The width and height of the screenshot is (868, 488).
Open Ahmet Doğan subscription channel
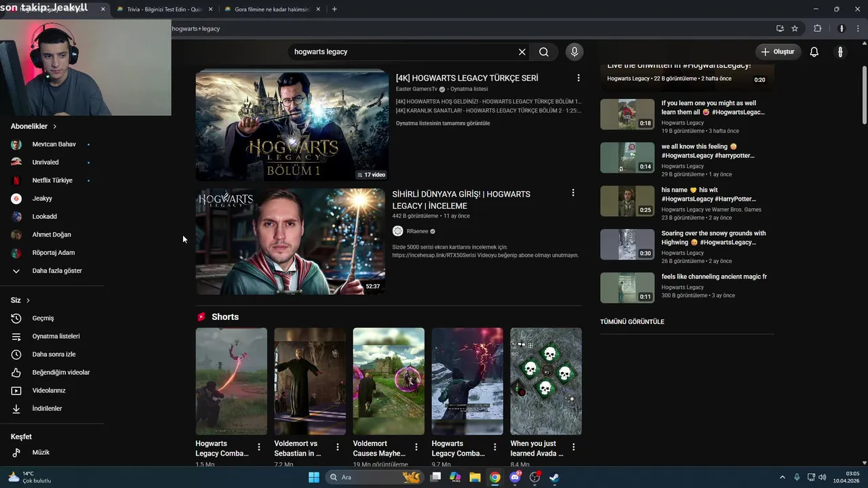52,235
